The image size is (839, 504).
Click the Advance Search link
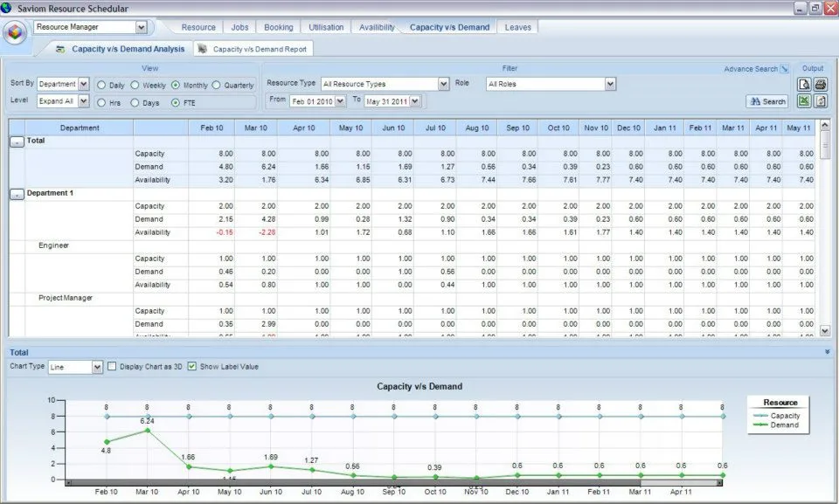750,69
